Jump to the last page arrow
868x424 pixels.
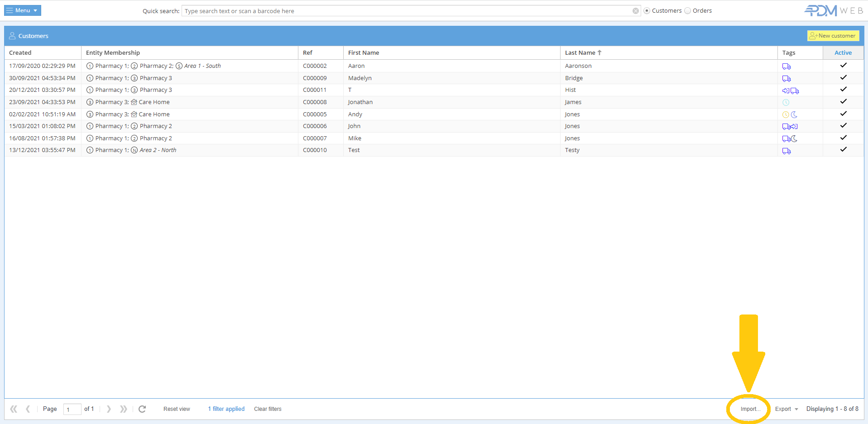pyautogui.click(x=123, y=409)
